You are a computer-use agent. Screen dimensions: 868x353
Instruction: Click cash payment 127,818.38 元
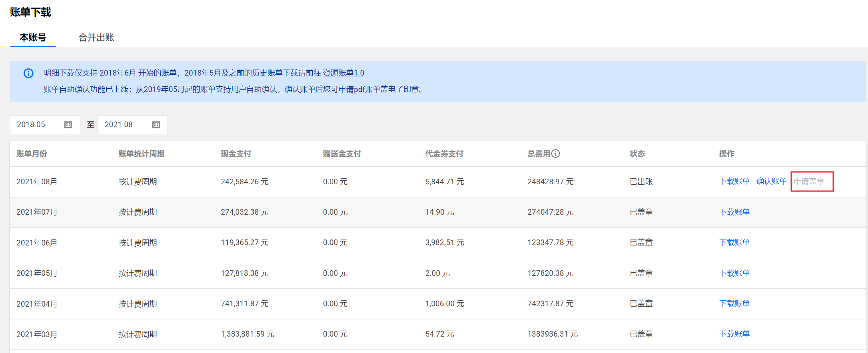[245, 273]
